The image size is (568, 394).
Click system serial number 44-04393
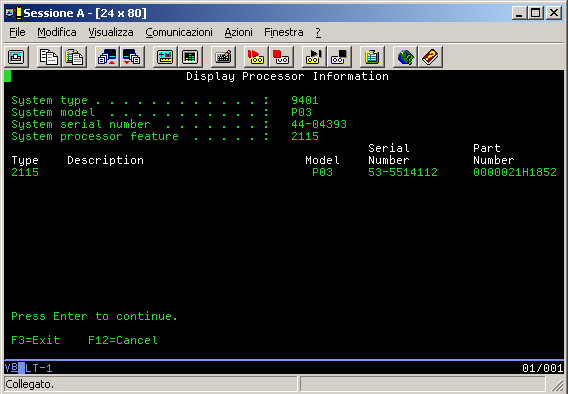(319, 124)
